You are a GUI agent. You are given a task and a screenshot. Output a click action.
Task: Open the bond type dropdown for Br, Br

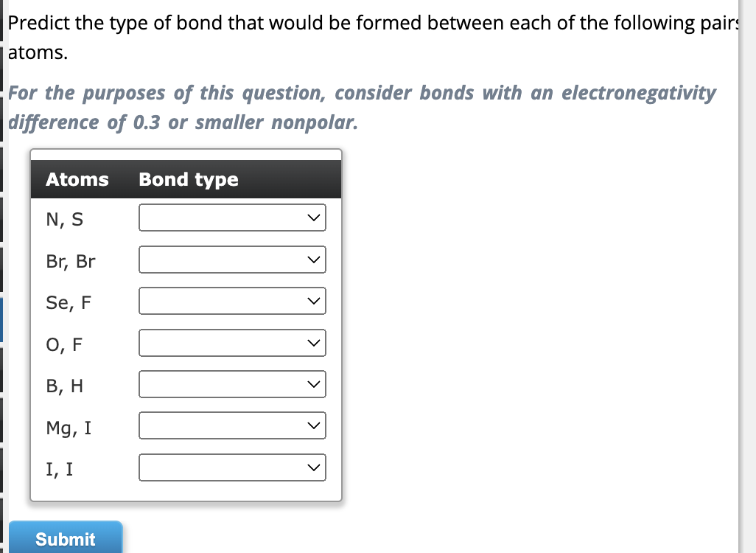click(x=232, y=259)
